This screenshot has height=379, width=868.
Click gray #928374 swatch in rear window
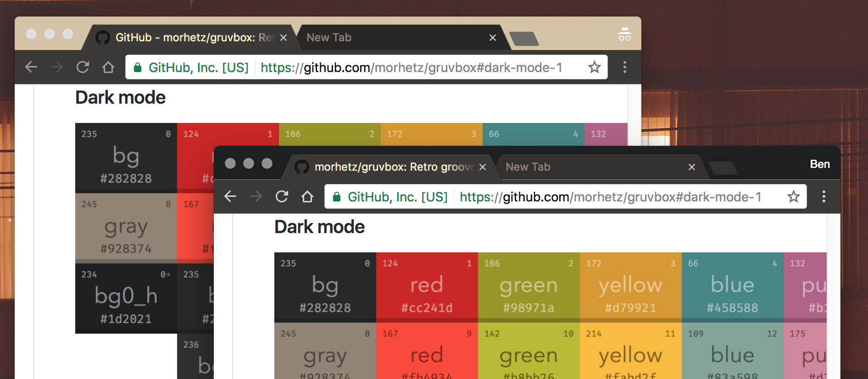126,228
